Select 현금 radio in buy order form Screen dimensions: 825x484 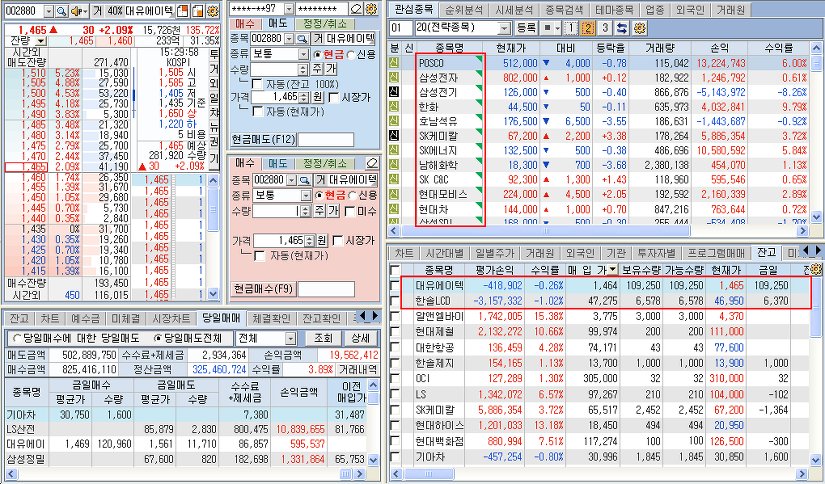318,195
